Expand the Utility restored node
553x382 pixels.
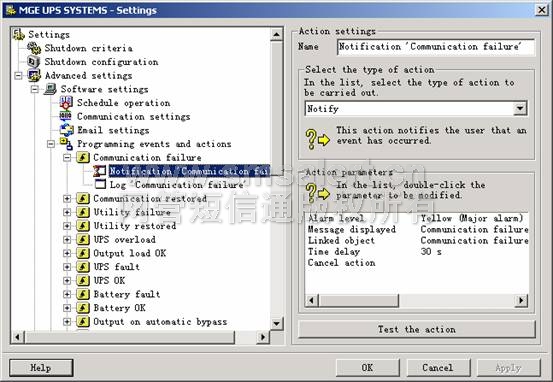point(67,226)
